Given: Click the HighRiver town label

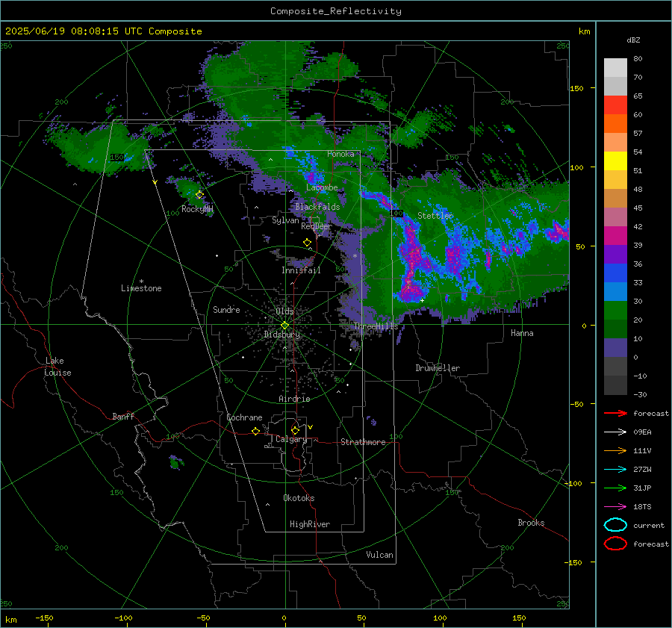Looking at the screenshot, I should tap(310, 524).
